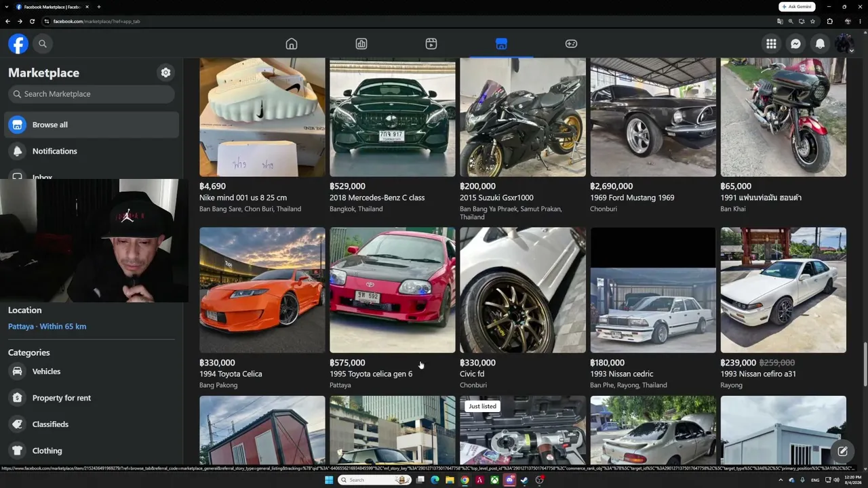The image size is (868, 488).
Task: Open the Clothing category
Action: pyautogui.click(x=92, y=451)
